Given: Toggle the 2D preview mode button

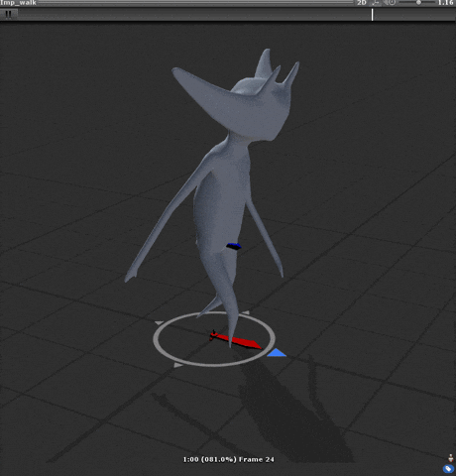Looking at the screenshot, I should pos(362,3).
